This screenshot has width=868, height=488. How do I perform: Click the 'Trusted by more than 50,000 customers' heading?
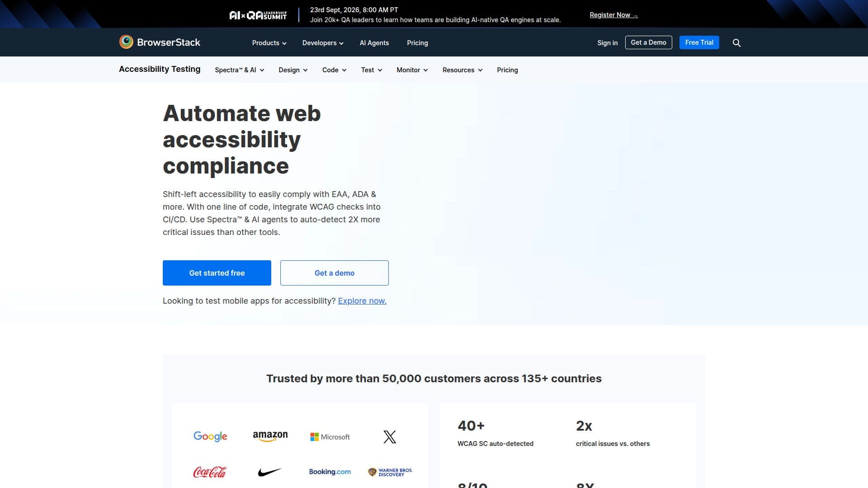coord(434,379)
